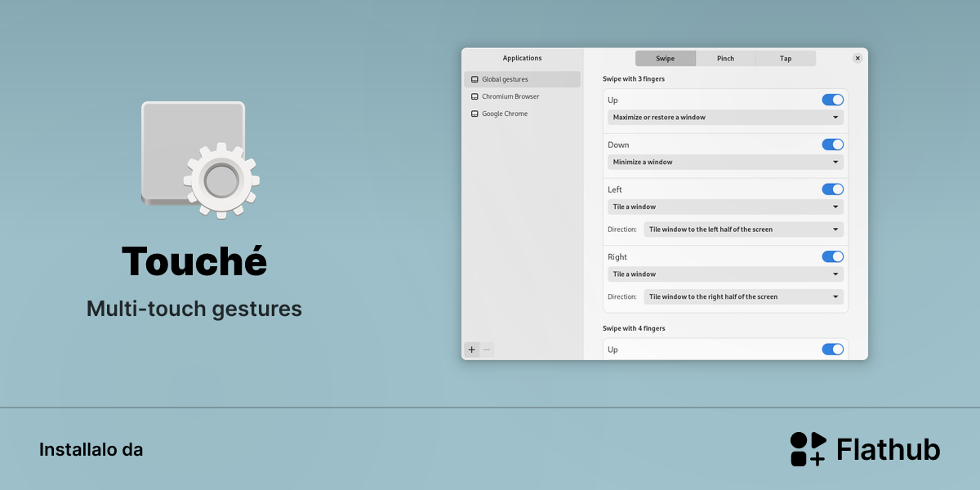Click the Installalo da text
This screenshot has height=490, width=980.
91,450
